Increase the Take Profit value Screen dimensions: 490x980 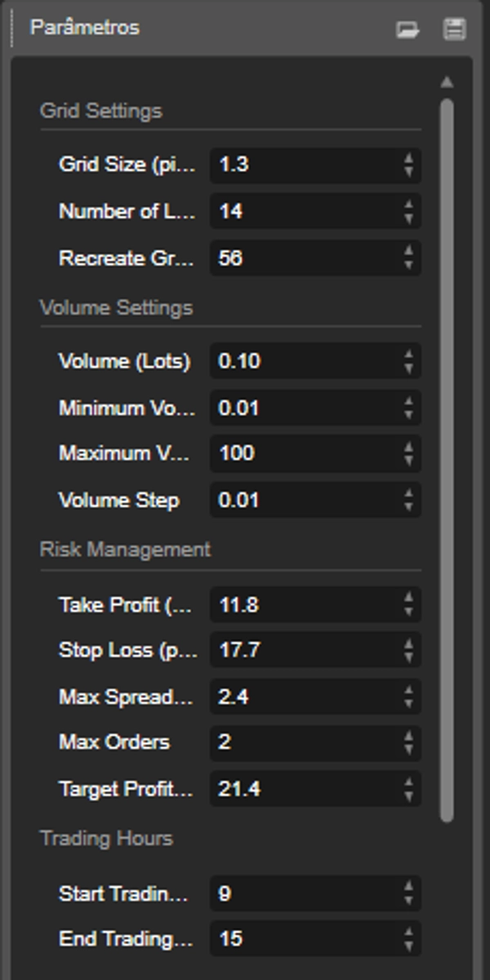click(408, 598)
